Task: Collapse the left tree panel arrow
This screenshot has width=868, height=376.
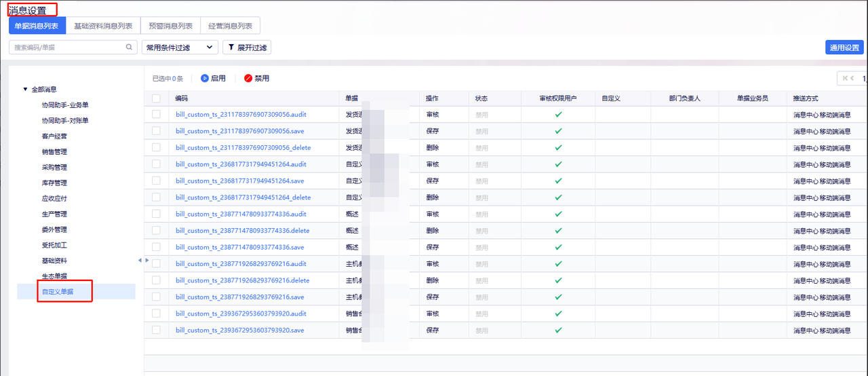Action: pos(140,260)
